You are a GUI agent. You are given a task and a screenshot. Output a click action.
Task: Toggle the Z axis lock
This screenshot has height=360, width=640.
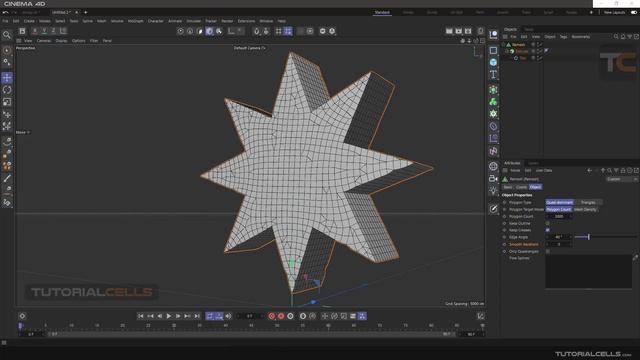coord(53,31)
